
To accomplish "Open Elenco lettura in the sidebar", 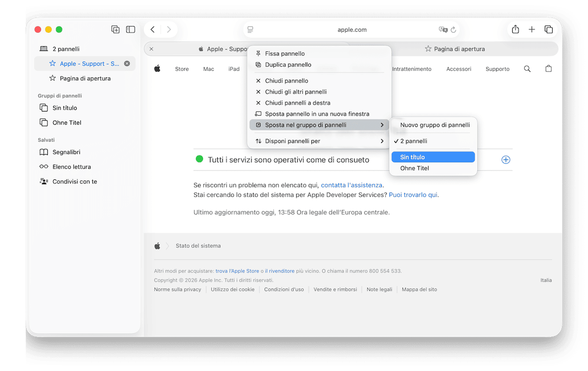I will (x=85, y=167).
